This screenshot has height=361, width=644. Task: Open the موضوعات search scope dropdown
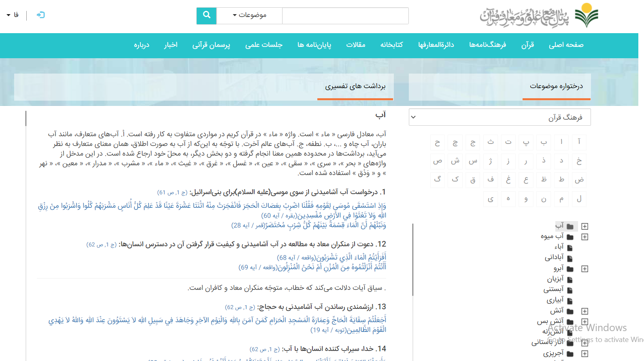249,15
